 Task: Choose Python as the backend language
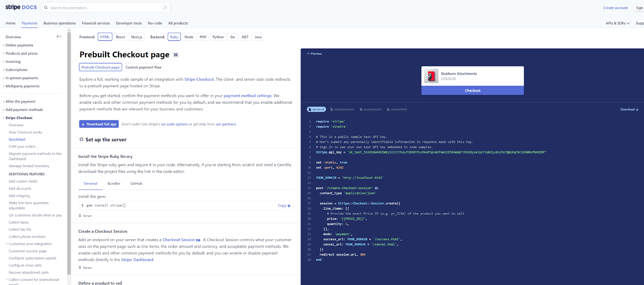[218, 37]
